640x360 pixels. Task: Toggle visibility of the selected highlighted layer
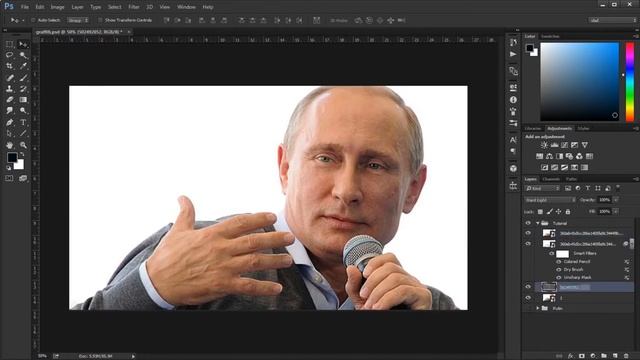coord(528,287)
